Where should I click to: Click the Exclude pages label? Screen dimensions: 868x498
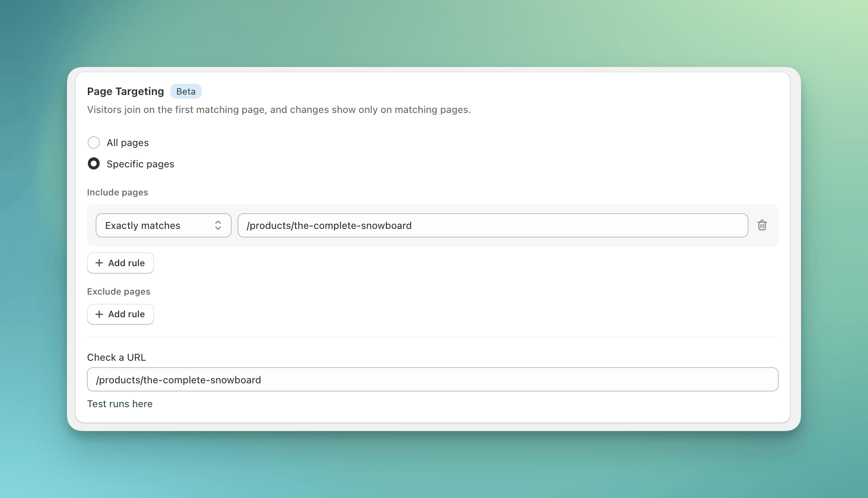click(119, 292)
